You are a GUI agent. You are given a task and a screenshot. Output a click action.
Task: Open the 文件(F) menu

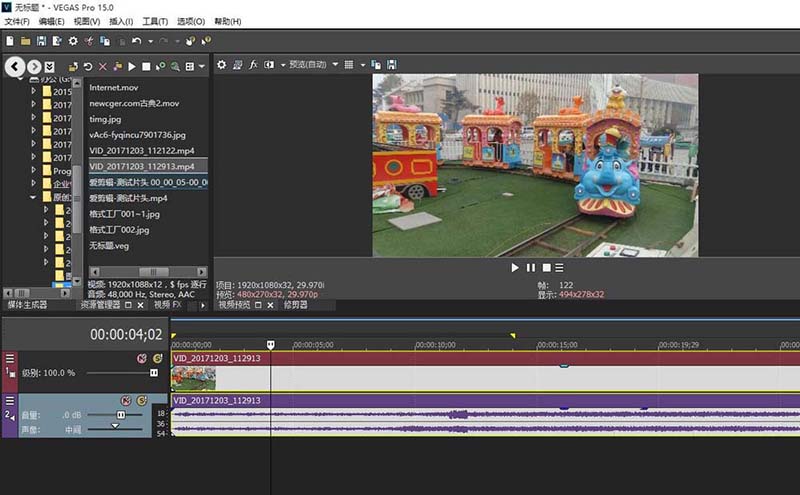coord(18,21)
